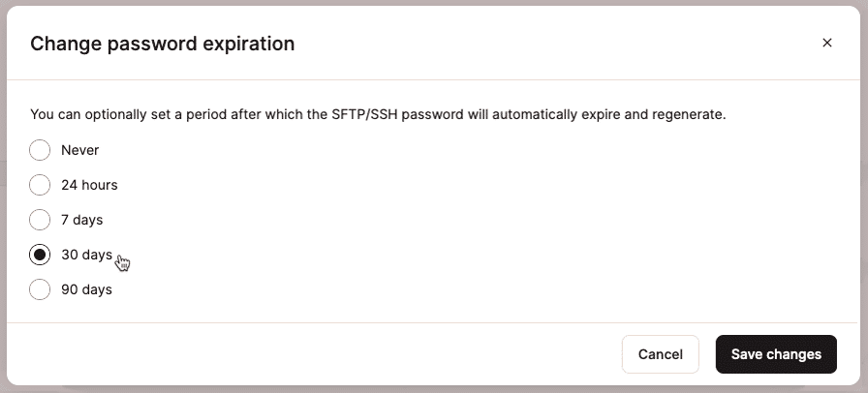Click the "24 hours" label text
The height and width of the screenshot is (393, 868).
coord(89,185)
